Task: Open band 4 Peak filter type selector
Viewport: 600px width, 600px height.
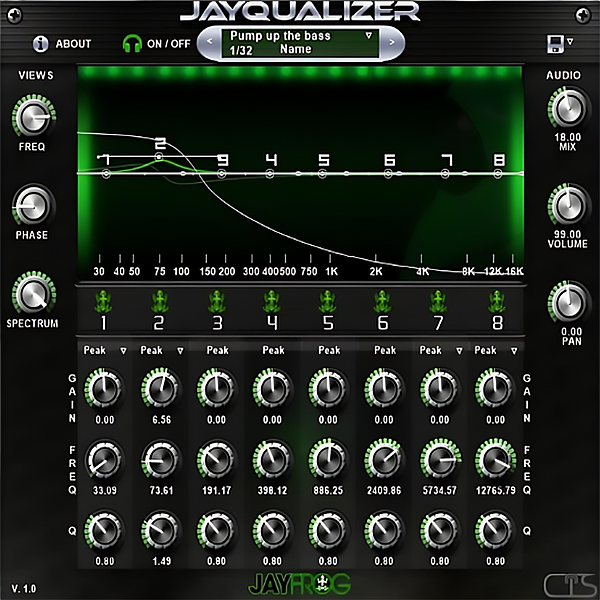Action: click(x=273, y=351)
